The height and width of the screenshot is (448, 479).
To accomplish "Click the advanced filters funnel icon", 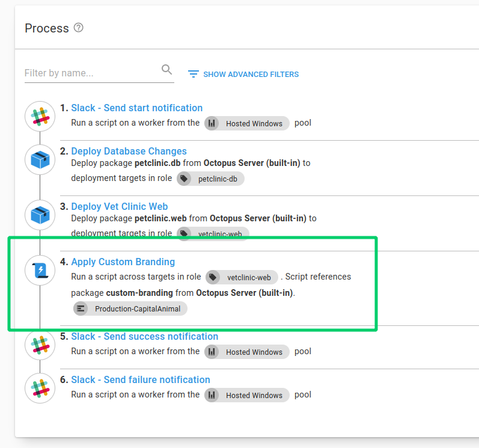I will pos(194,74).
